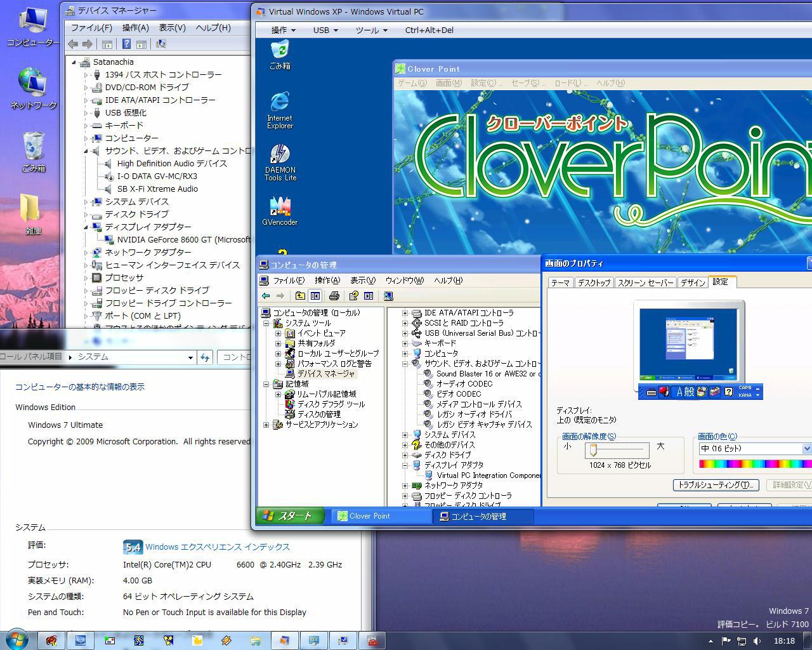Expand the システム デバイス node in XP

(405, 435)
